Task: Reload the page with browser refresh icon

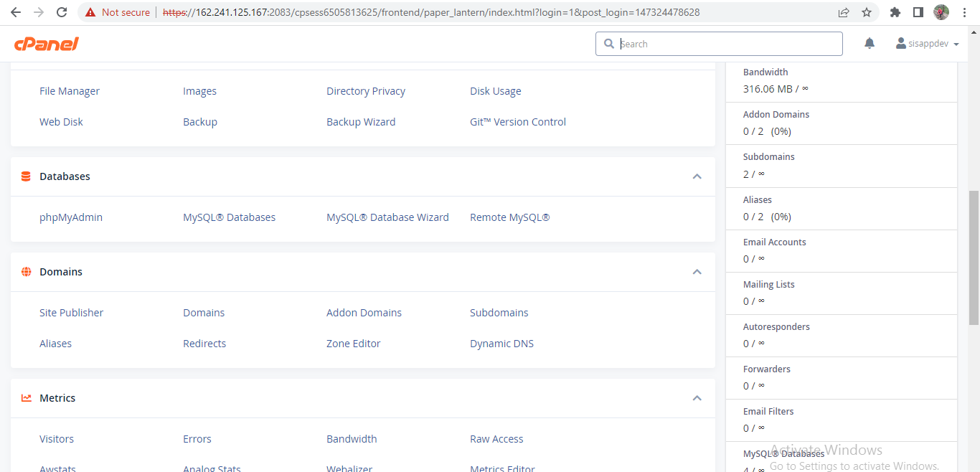Action: [x=62, y=12]
